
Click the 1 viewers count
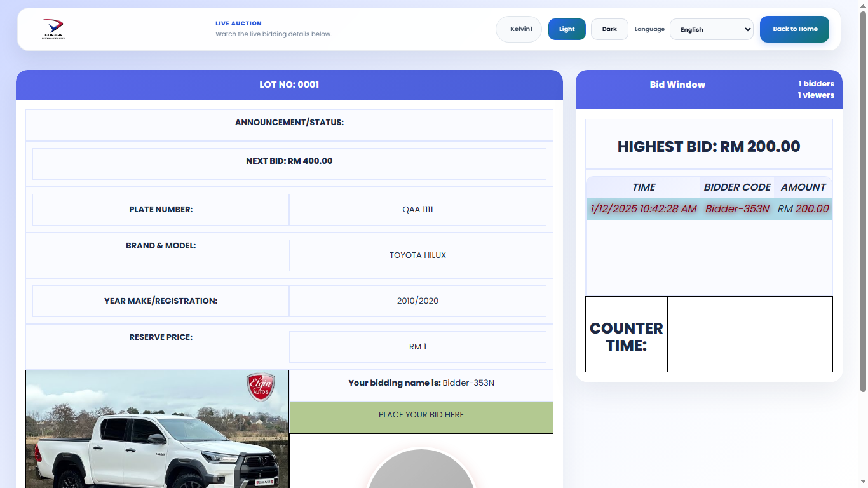point(816,95)
